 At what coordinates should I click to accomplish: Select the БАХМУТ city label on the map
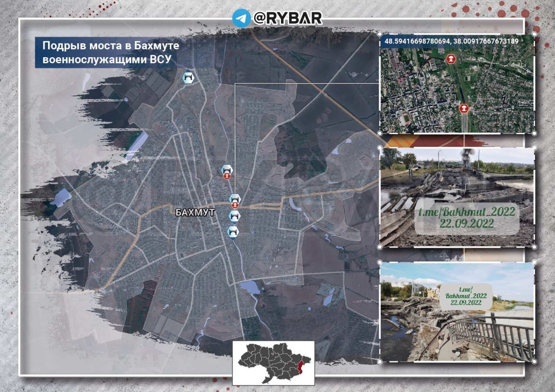[195, 212]
